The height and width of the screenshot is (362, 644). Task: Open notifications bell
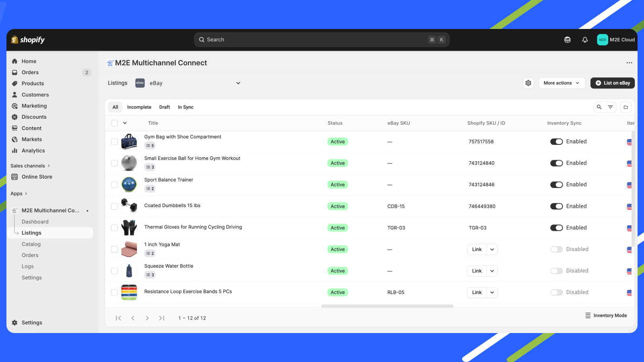coord(585,39)
